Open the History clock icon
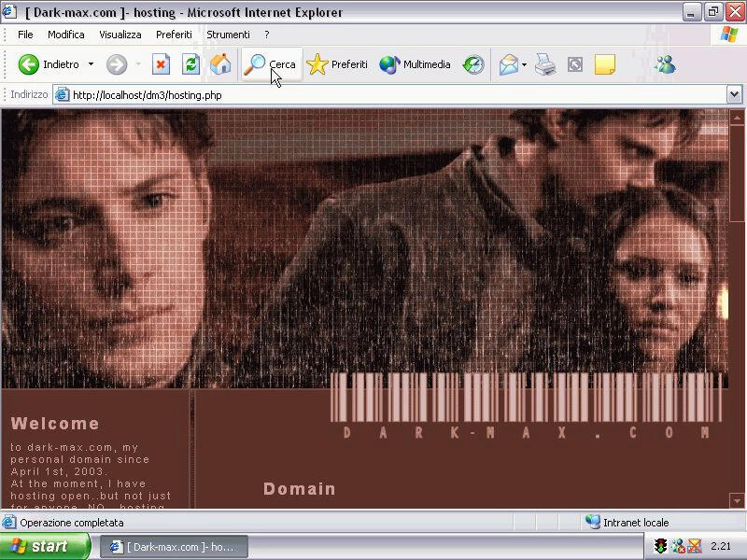Viewport: 747px width, 560px height. click(x=473, y=64)
